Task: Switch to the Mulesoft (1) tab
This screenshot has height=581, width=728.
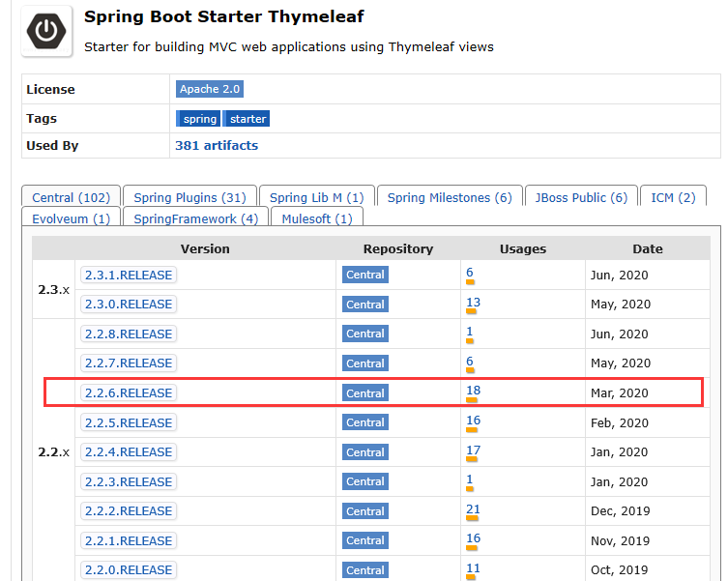Action: [317, 218]
